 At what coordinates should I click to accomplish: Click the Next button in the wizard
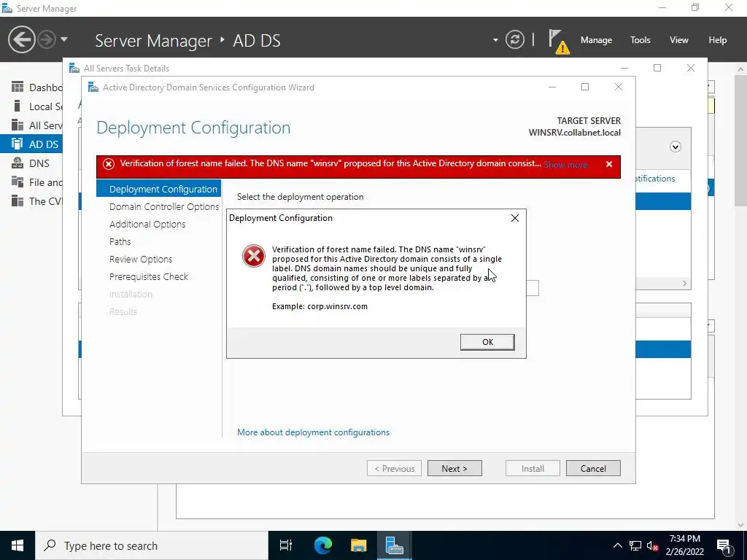click(x=454, y=469)
